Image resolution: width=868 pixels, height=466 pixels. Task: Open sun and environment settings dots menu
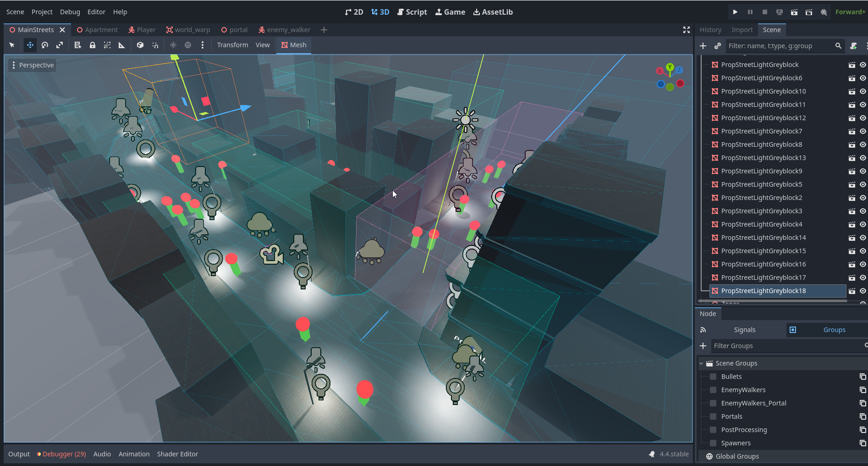[x=203, y=45]
